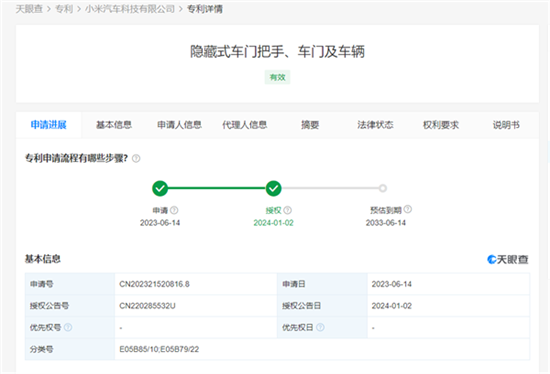Click help icon beside 专利申请流程有哪些步骤

click(136, 159)
